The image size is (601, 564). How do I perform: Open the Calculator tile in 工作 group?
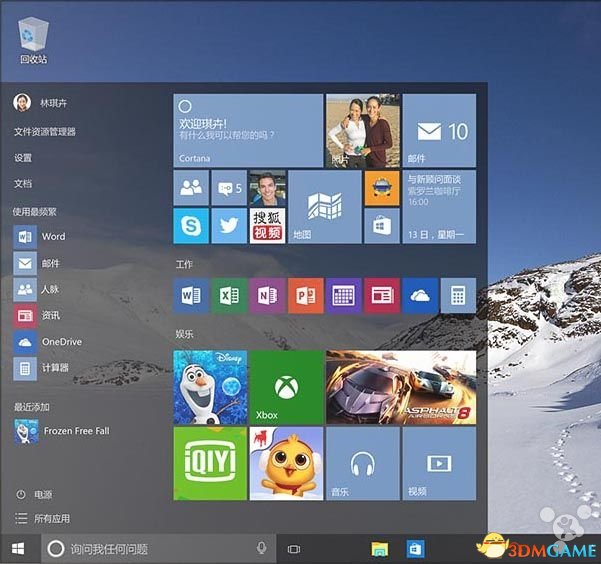458,296
